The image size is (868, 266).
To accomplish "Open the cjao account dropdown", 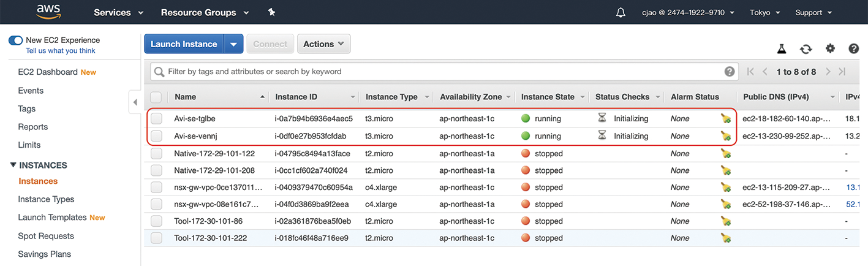I will click(689, 12).
